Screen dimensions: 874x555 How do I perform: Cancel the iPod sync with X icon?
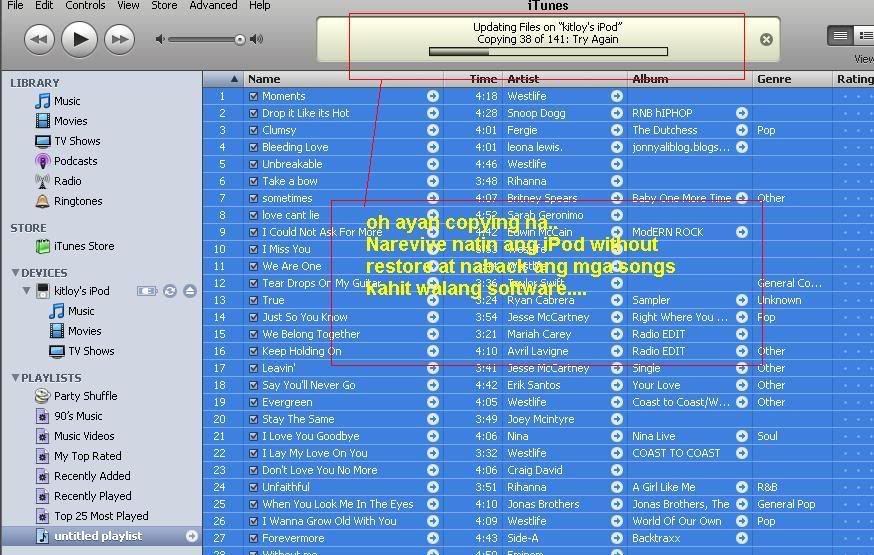pyautogui.click(x=766, y=40)
